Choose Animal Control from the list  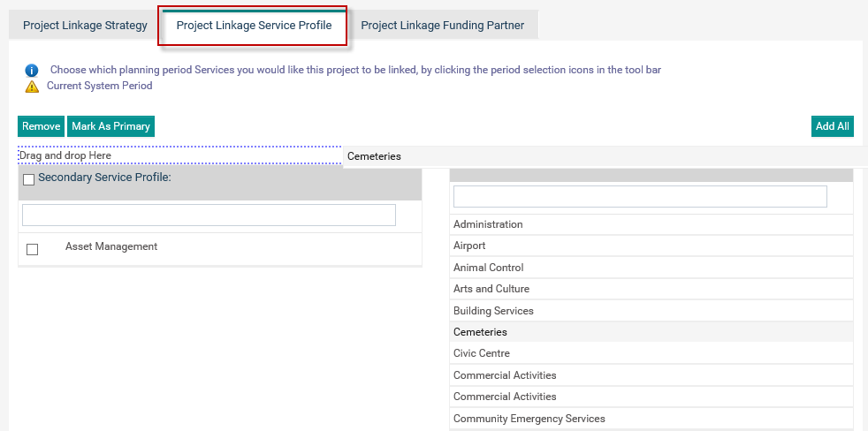coord(651,268)
